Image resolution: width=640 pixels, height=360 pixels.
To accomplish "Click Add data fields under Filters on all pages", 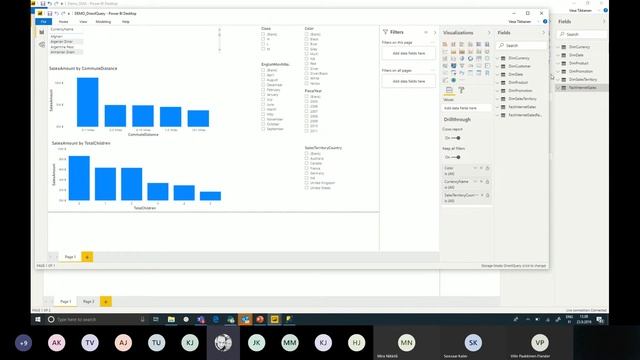I will tap(409, 81).
